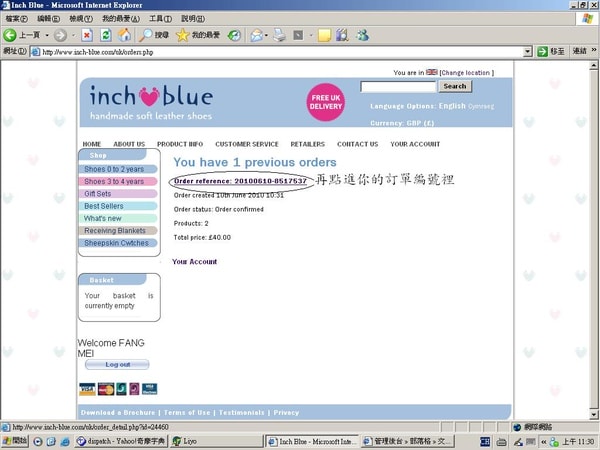The height and width of the screenshot is (450, 600).
Task: Open the Mail button dropdown arrow
Action: pyautogui.click(x=266, y=36)
